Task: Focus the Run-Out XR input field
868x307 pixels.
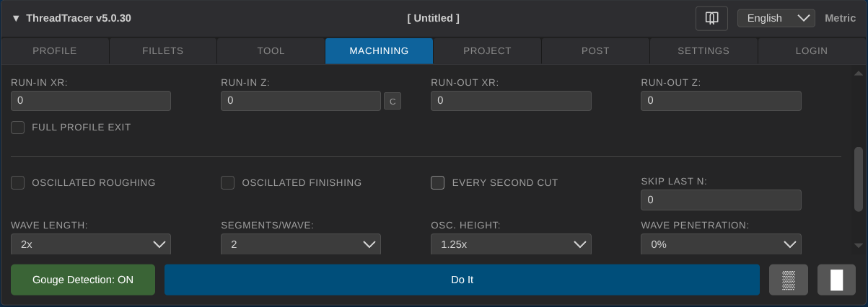Action: coord(511,101)
